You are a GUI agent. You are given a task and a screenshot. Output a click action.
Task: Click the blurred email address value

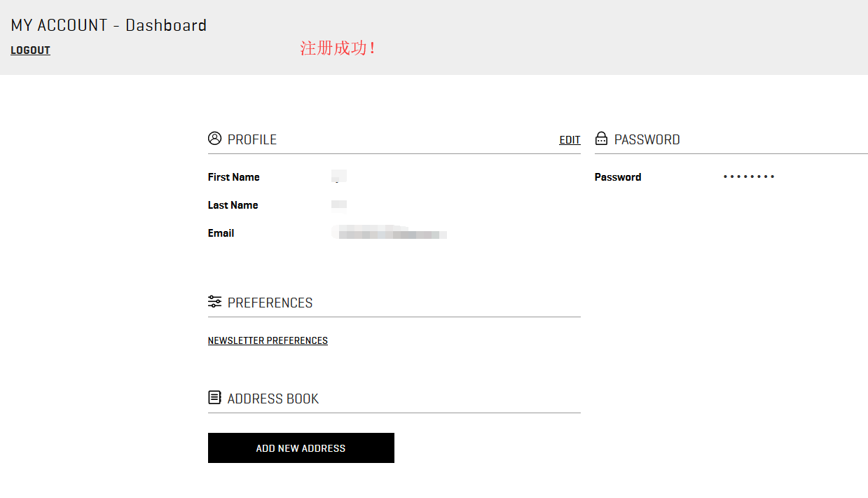click(390, 233)
